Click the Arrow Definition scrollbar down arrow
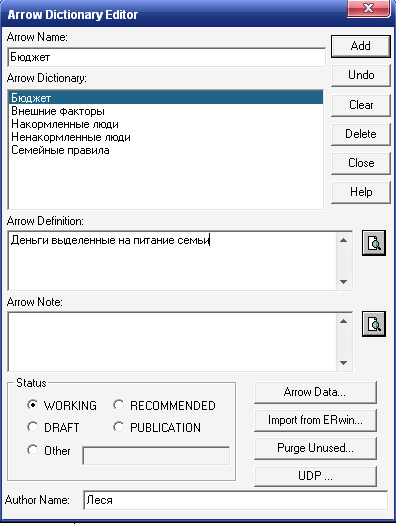The height and width of the screenshot is (524, 396). pyautogui.click(x=344, y=282)
